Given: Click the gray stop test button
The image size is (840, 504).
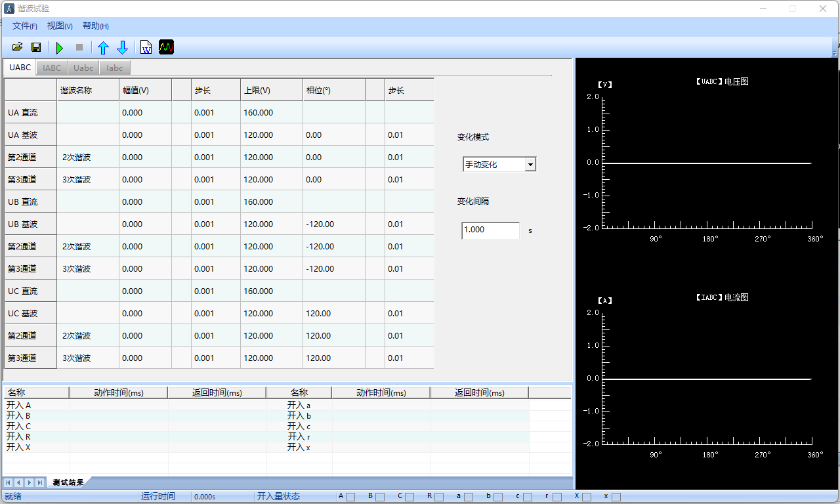Looking at the screenshot, I should tap(79, 47).
